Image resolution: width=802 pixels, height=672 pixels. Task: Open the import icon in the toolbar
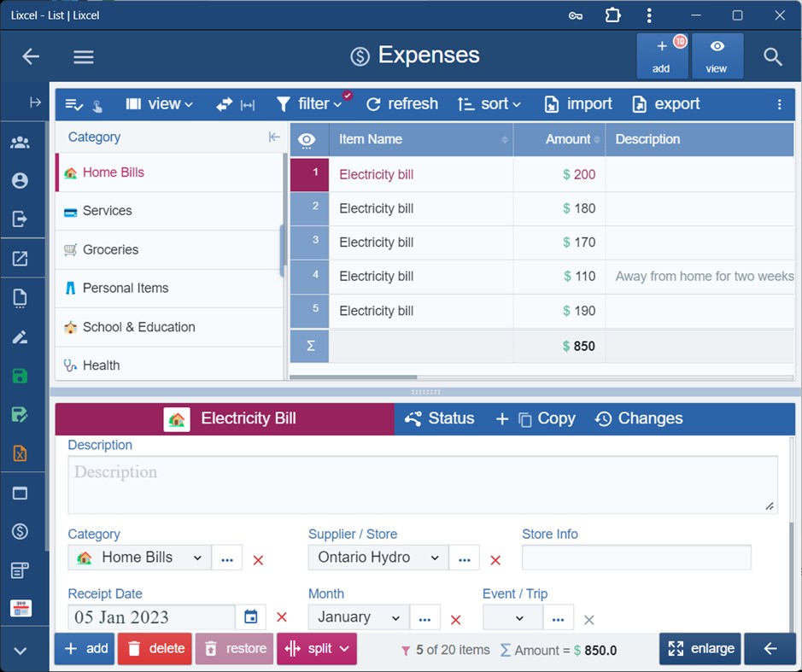(x=550, y=103)
